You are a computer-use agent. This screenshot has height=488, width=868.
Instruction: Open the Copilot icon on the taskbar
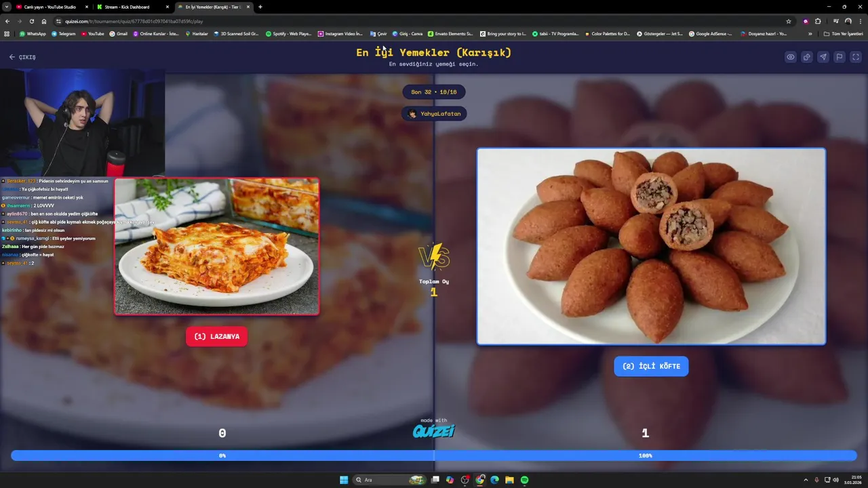[450, 480]
